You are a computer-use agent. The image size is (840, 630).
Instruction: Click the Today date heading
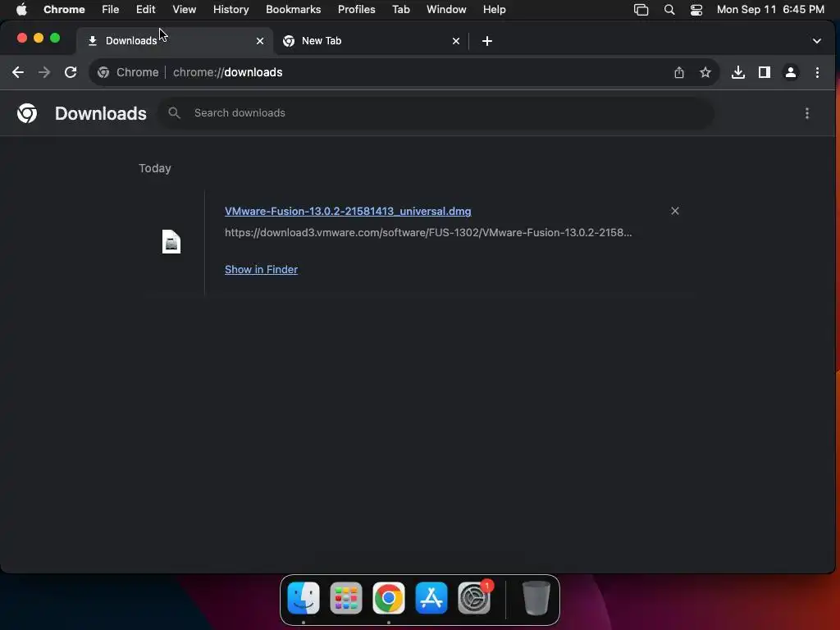tap(155, 168)
